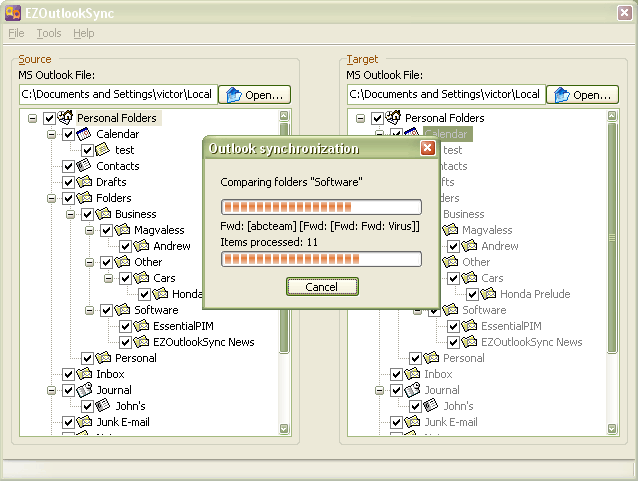The width and height of the screenshot is (638, 481).
Task: Click the Source Drafts folder icon
Action: click(84, 181)
